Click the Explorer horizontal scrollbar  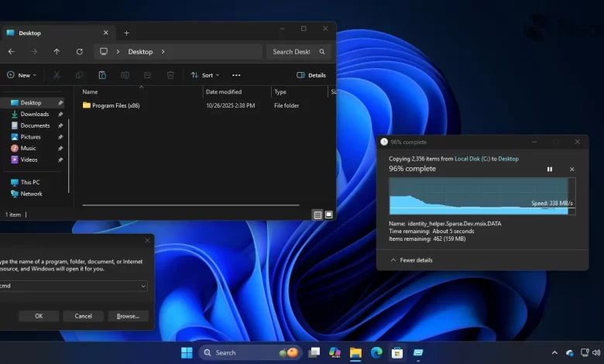(x=190, y=205)
